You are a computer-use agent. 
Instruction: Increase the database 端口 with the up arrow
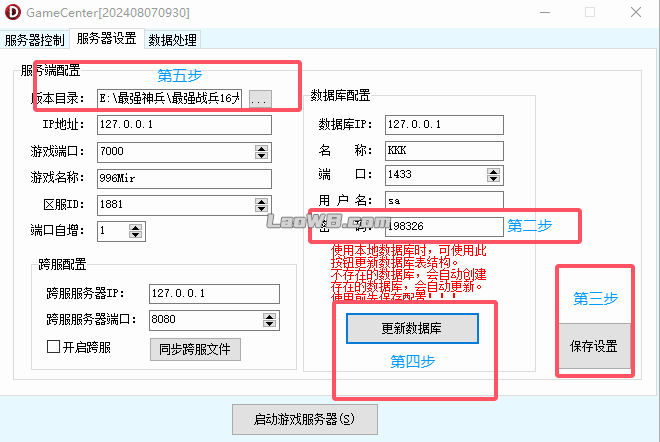(493, 172)
